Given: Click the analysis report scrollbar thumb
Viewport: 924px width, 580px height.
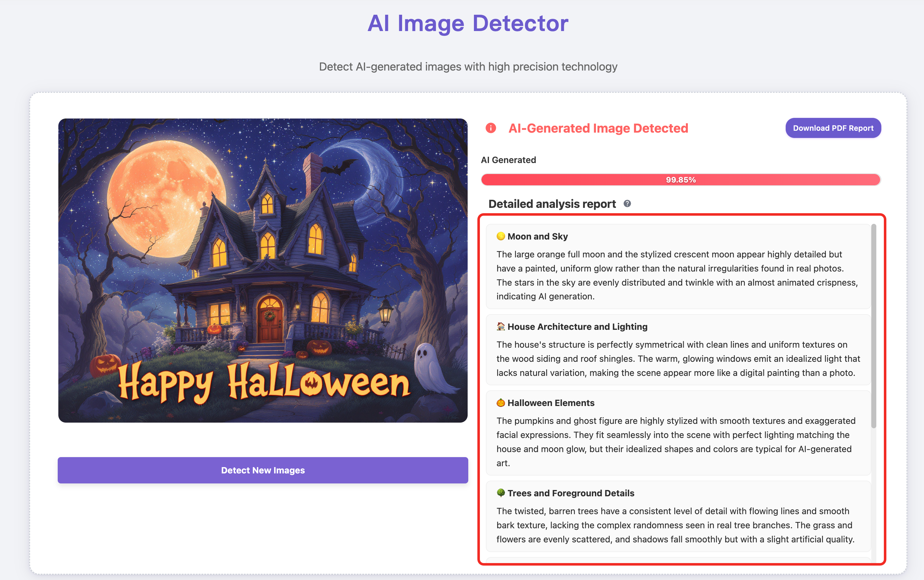Looking at the screenshot, I should (x=874, y=326).
